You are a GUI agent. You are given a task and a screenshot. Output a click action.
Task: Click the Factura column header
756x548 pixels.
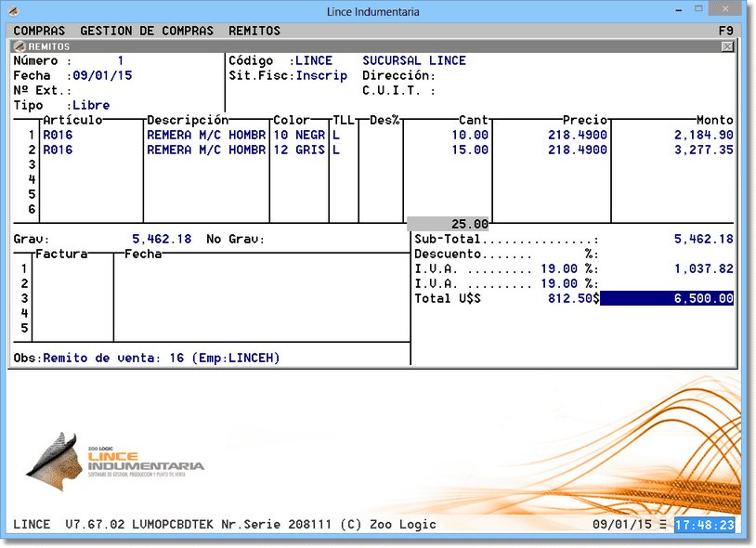coord(61,254)
